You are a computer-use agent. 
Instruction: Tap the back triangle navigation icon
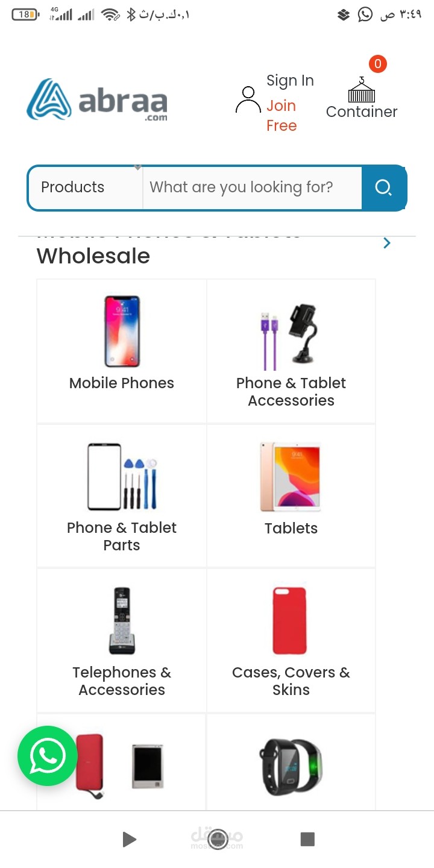(x=128, y=838)
